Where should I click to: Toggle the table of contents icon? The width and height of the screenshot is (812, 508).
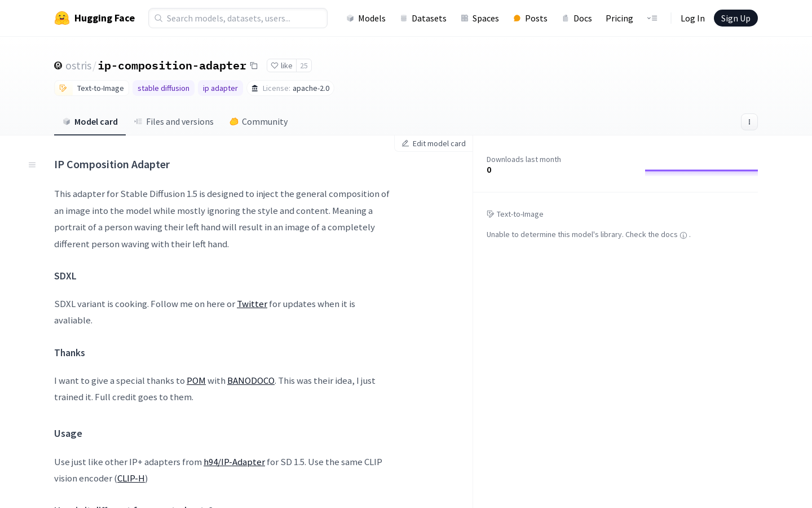[x=32, y=165]
